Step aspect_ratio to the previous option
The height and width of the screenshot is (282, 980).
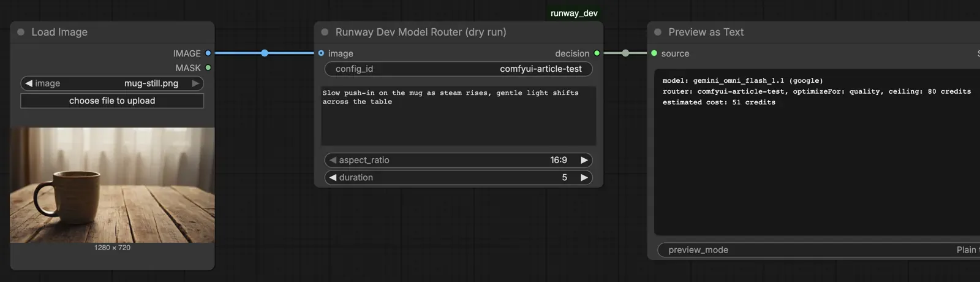tap(333, 160)
